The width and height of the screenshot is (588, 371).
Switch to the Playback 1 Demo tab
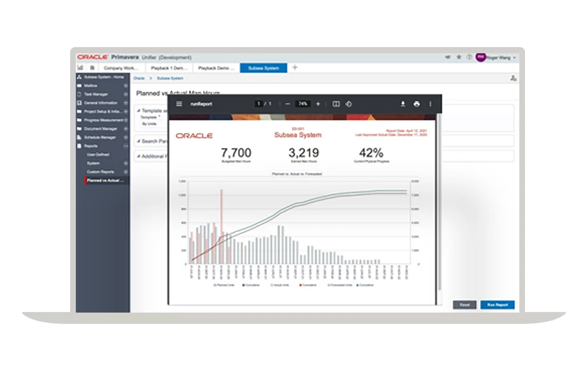click(167, 68)
